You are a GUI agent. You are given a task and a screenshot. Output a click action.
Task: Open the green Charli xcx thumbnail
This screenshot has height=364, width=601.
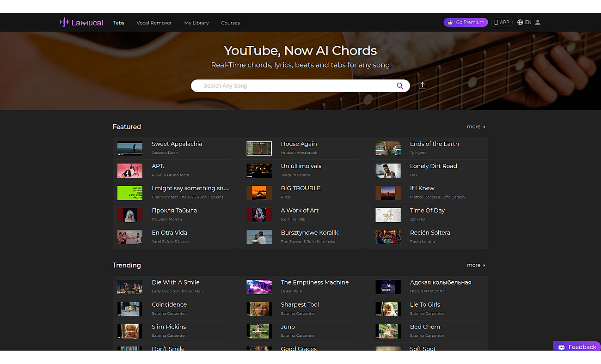pyautogui.click(x=130, y=193)
